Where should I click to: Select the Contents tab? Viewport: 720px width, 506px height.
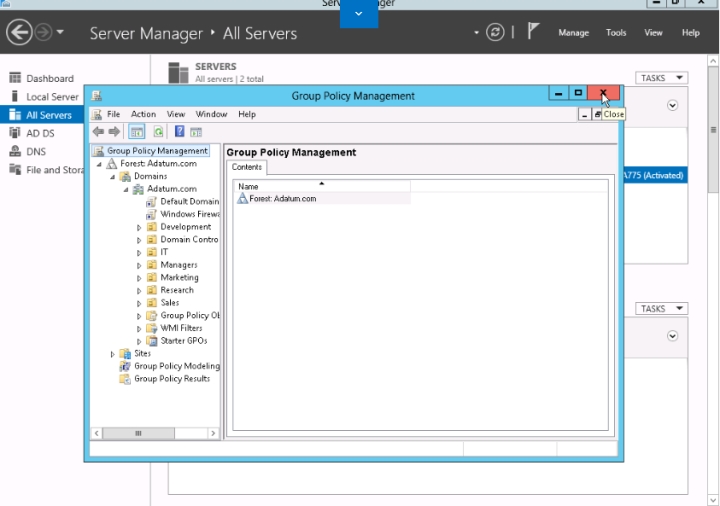(247, 167)
